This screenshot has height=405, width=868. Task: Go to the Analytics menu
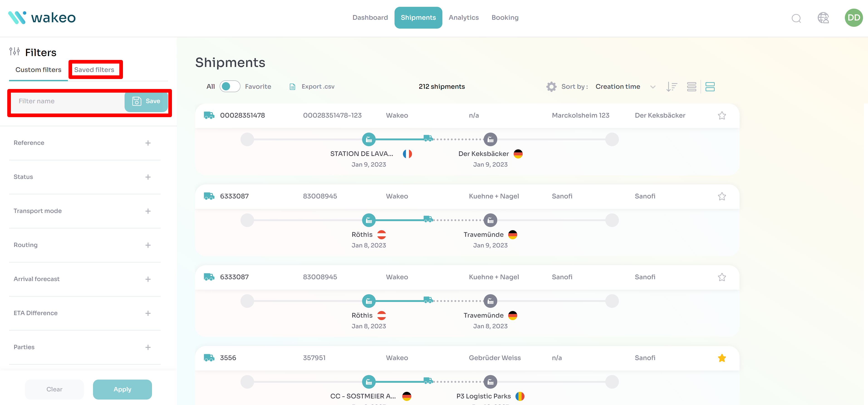point(463,17)
